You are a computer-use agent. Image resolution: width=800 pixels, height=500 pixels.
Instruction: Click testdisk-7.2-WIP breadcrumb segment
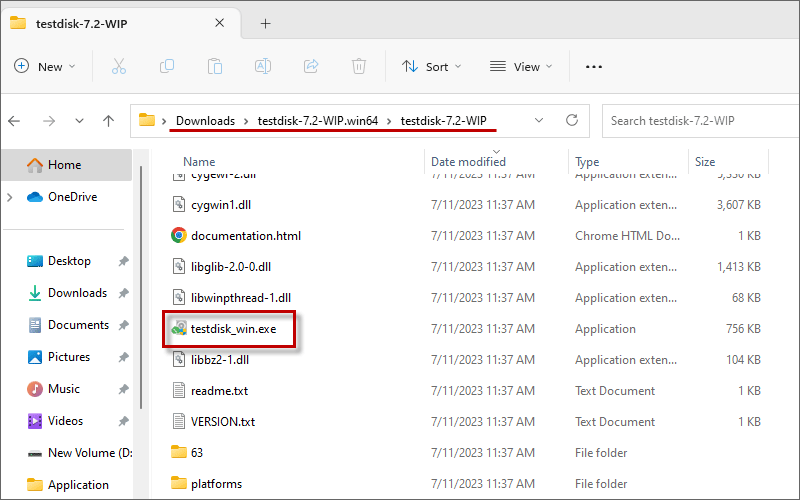click(443, 121)
